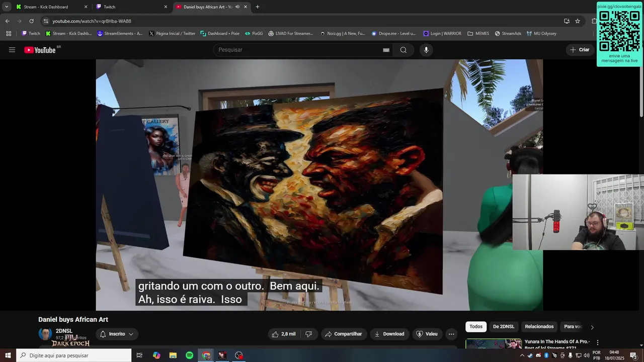The width and height of the screenshot is (644, 362).
Task: Open the Yunara In The Hands video thumbnail
Action: (x=494, y=343)
